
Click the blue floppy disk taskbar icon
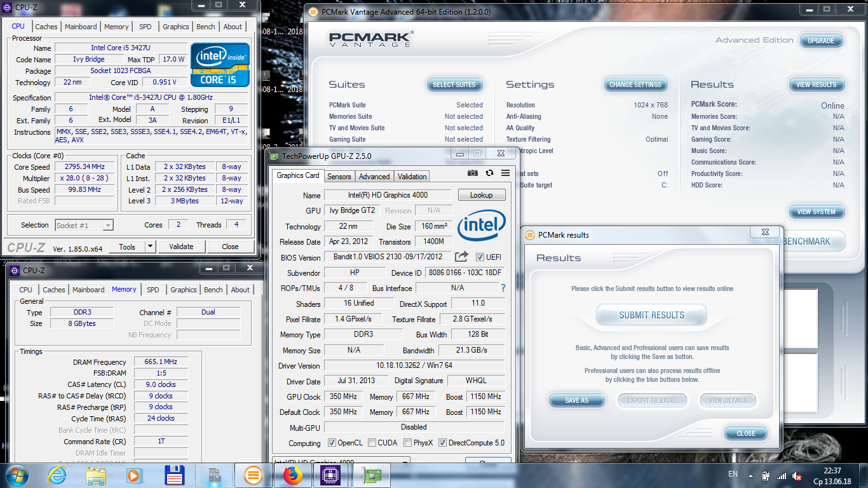[174, 475]
